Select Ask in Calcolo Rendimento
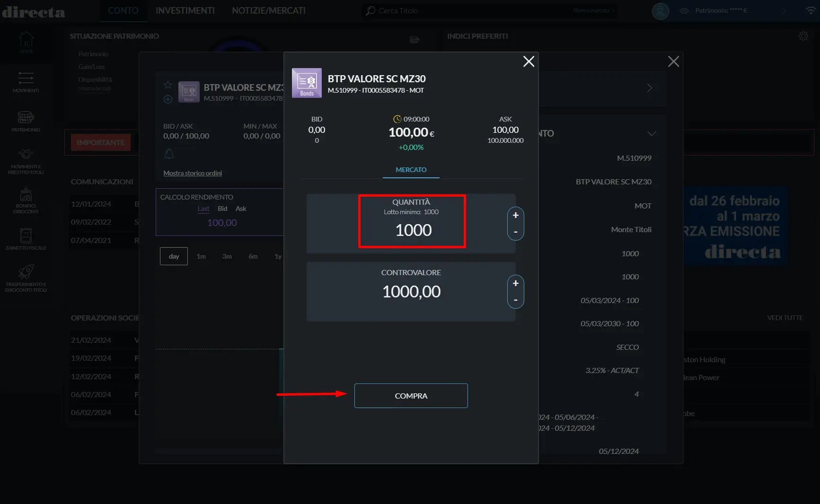The image size is (820, 504). [x=241, y=209]
